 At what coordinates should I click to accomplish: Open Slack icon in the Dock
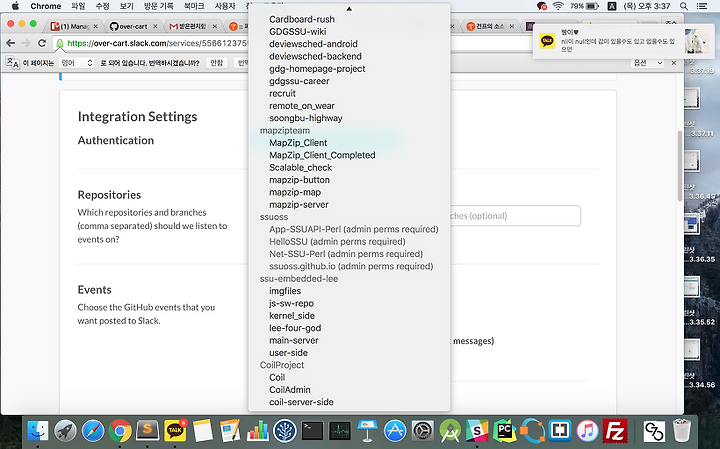[477, 431]
